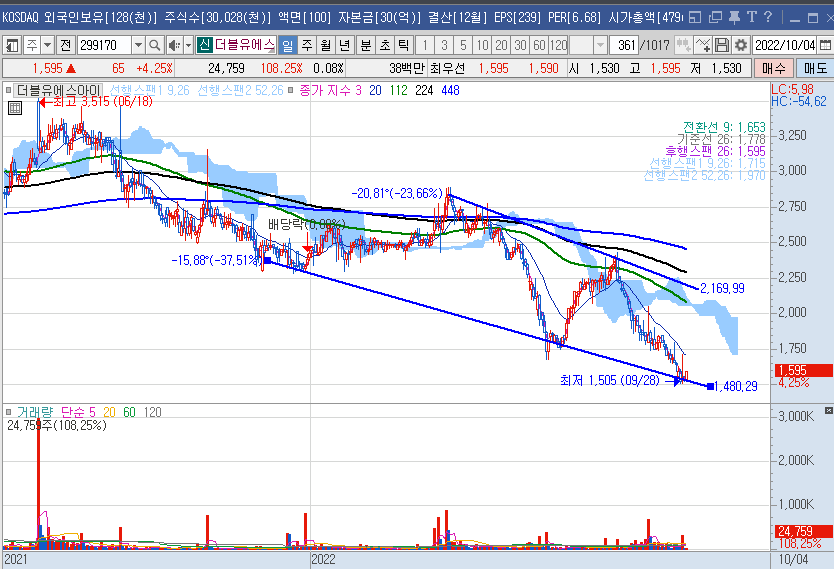The image size is (834, 569).
Task: Select the 5 interval button
Action: click(x=463, y=45)
